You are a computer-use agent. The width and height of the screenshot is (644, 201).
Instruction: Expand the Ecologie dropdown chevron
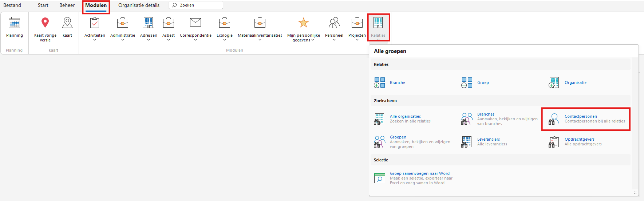pos(225,40)
